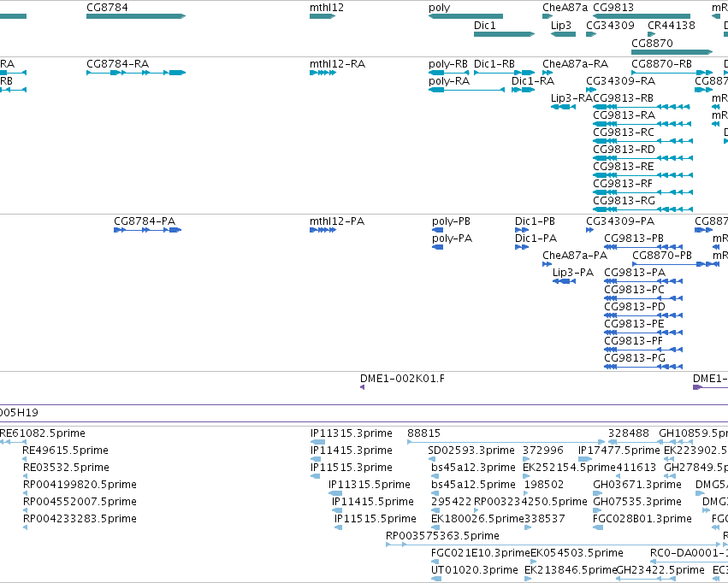This screenshot has width=728, height=583.
Task: Select protein Dic1-PA label
Action: pos(536,238)
